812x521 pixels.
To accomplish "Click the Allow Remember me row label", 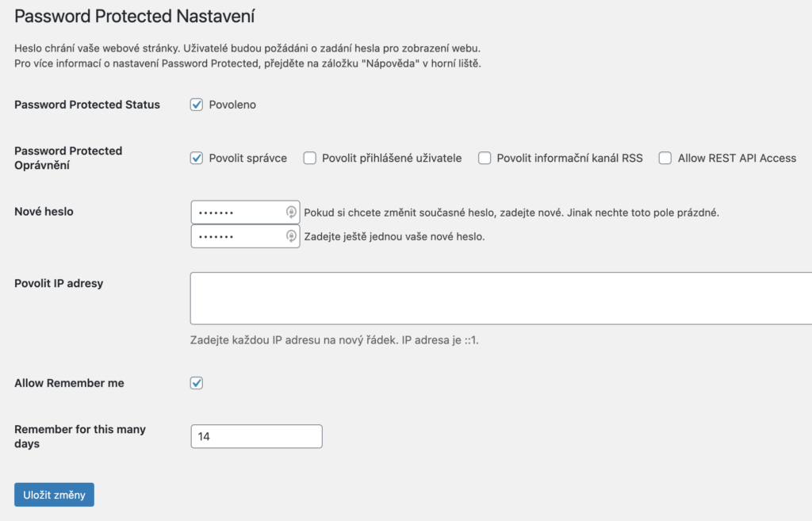I will (x=70, y=383).
